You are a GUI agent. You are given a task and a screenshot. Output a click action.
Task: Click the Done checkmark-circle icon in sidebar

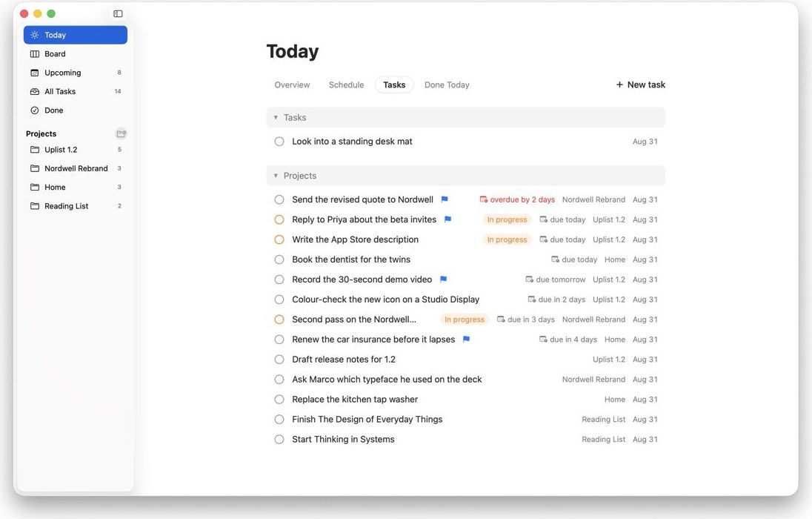pos(35,110)
